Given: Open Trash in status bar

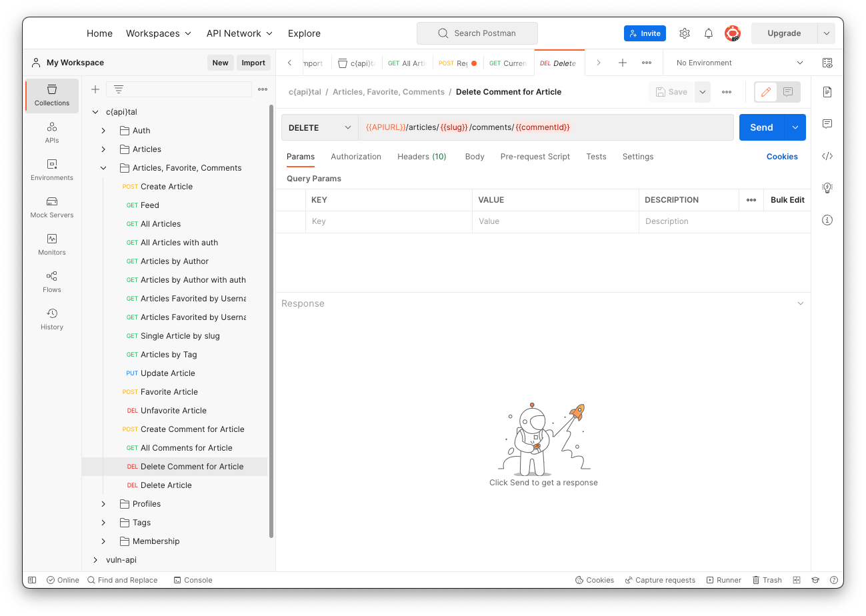Looking at the screenshot, I should point(767,580).
